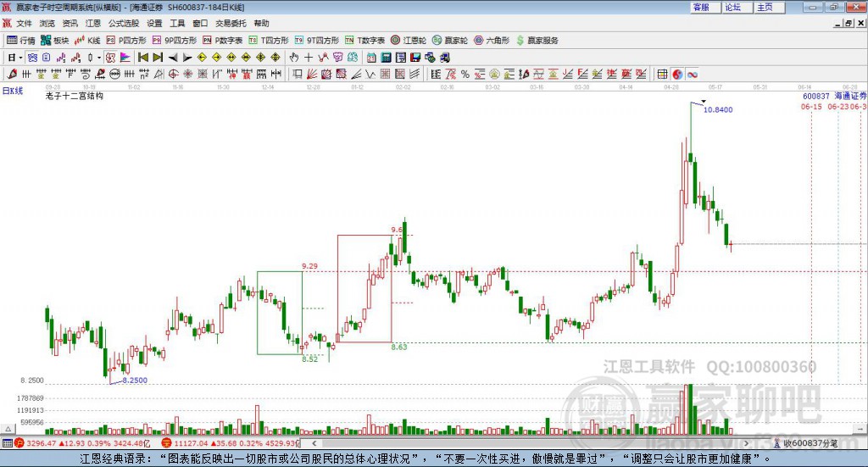
Task: Toggle the yin-yang taiji icon
Action: [677, 74]
